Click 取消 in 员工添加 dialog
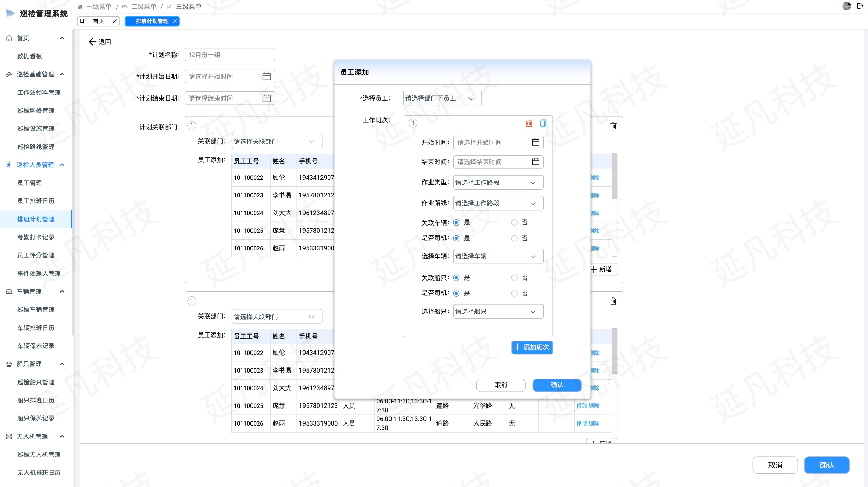The height and width of the screenshot is (487, 868). pyautogui.click(x=501, y=385)
